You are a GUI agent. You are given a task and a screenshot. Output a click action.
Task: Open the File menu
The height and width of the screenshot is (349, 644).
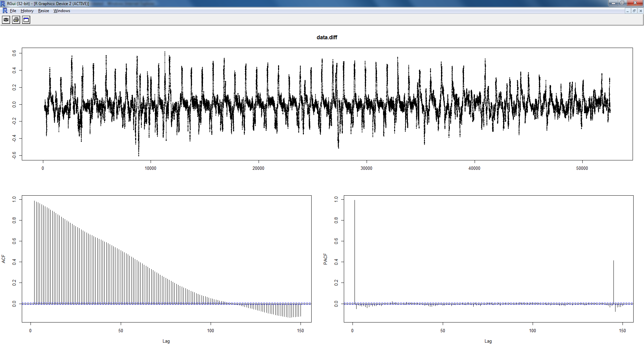(x=13, y=11)
